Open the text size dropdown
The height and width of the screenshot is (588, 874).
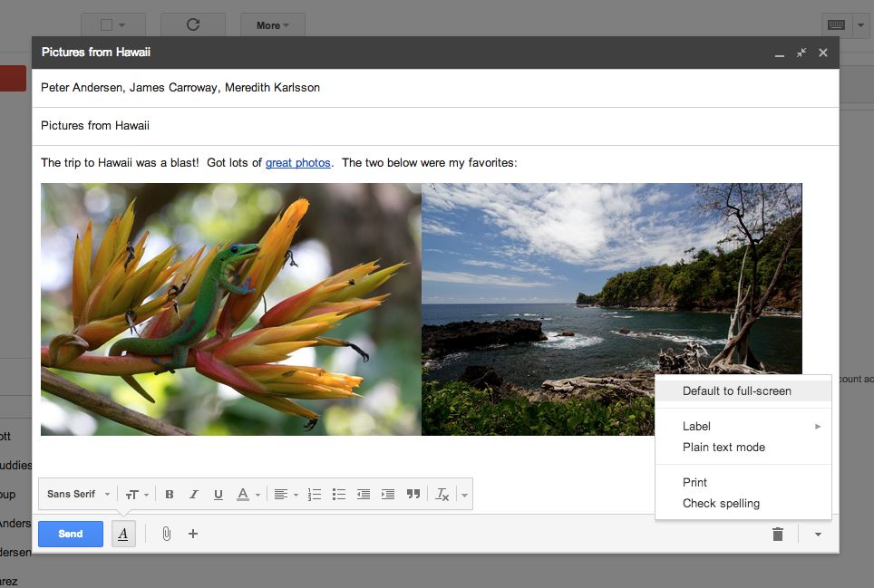coord(137,494)
